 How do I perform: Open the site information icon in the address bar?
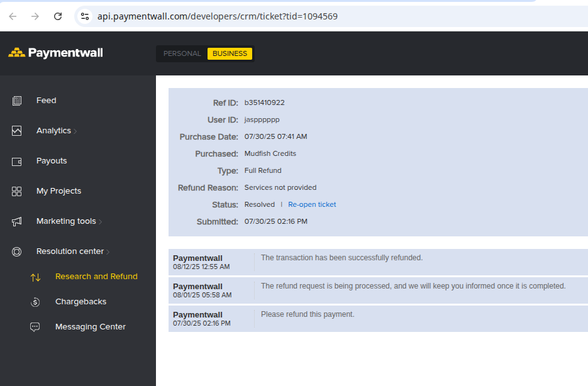(85, 16)
